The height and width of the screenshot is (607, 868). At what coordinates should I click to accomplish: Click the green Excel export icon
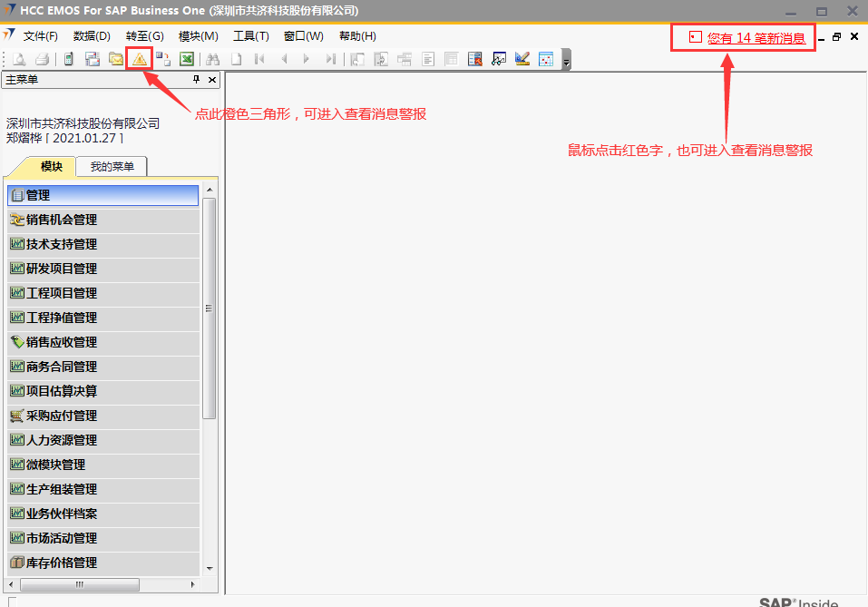tap(186, 59)
